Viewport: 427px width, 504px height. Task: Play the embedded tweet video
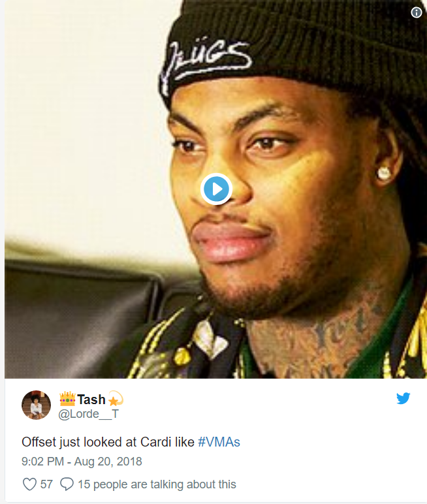(216, 189)
